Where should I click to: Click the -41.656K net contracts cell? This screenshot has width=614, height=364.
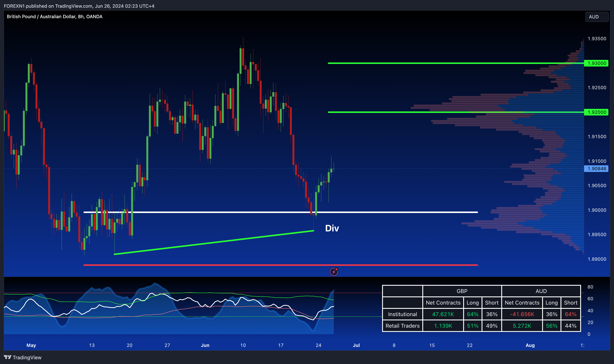[522, 314]
